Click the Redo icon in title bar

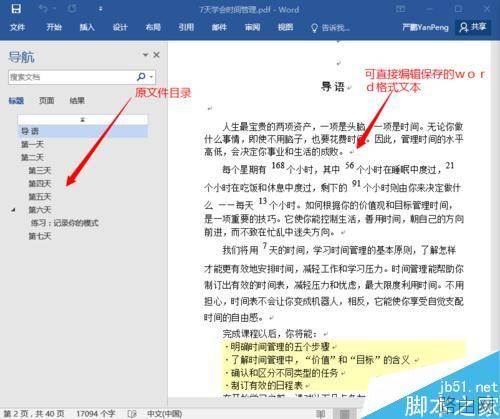coord(72,9)
